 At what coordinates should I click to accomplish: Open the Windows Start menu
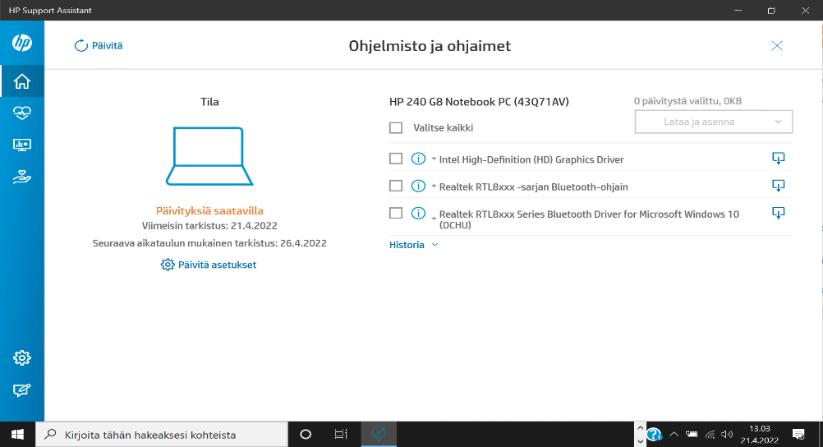17,434
